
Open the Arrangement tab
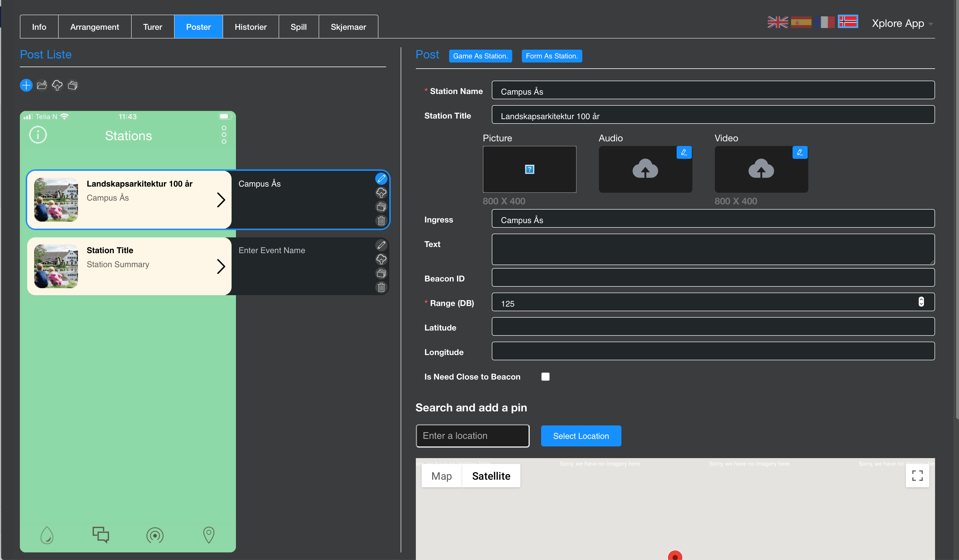coord(94,27)
